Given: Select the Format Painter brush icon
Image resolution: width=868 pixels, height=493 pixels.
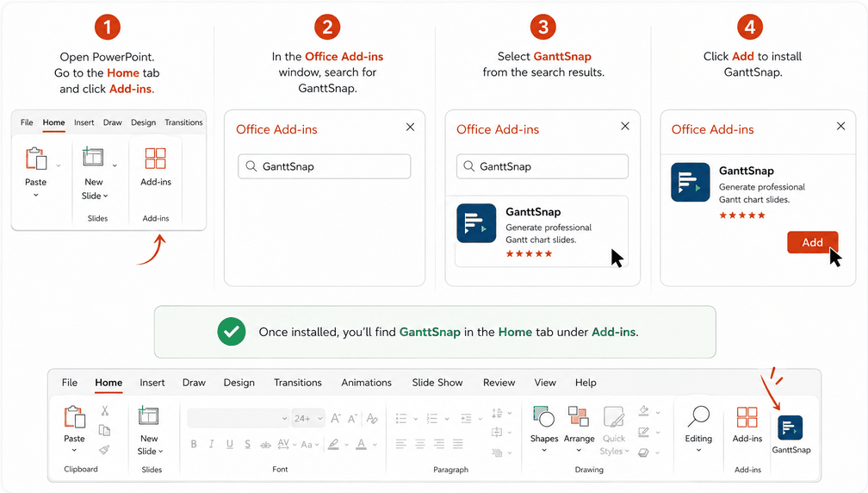Looking at the screenshot, I should 104,450.
